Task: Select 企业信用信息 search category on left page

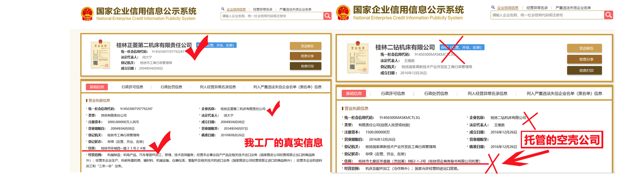Action: coord(236,9)
